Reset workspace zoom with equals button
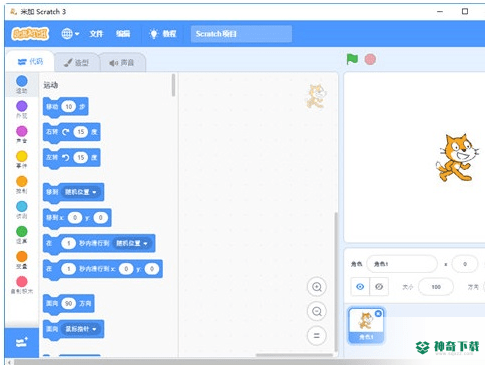 pos(316,336)
